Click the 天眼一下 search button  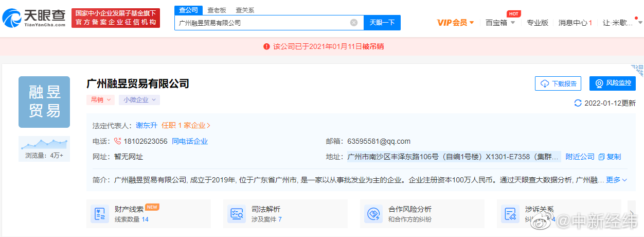382,23
